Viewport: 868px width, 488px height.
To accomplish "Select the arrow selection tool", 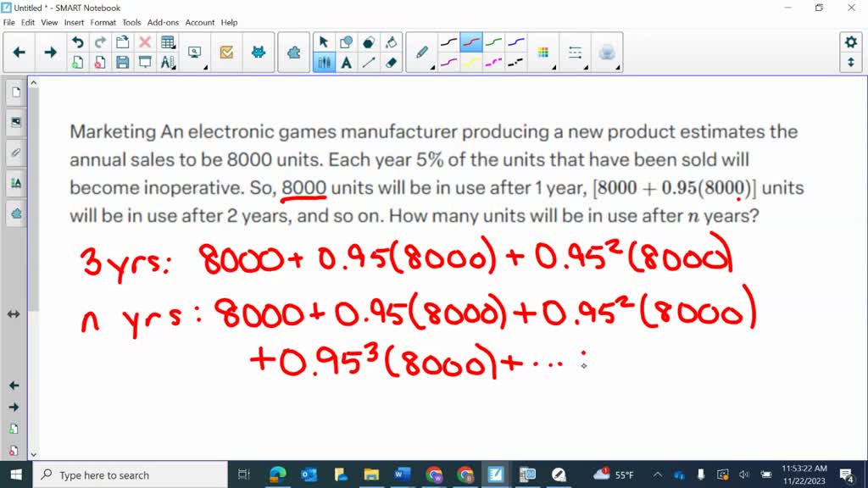I will (x=323, y=41).
